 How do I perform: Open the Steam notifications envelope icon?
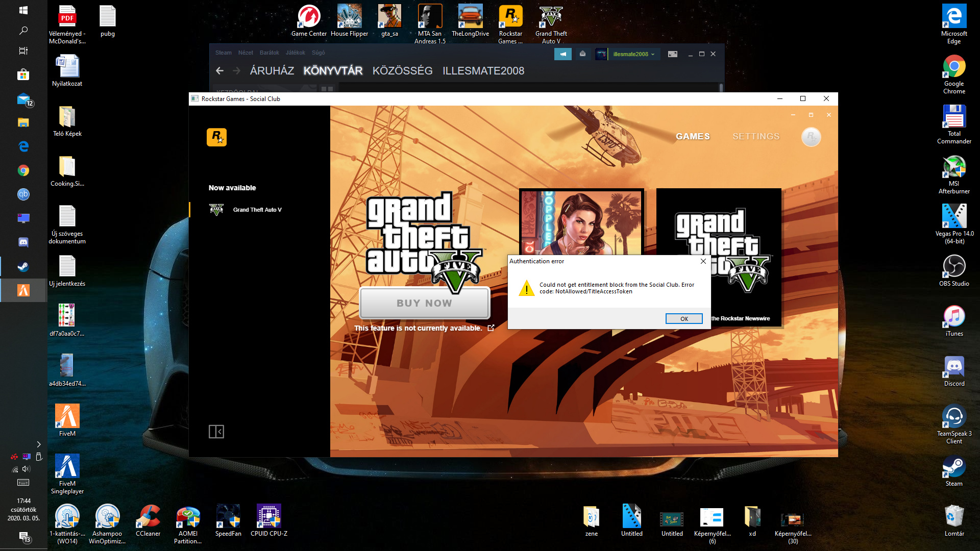click(582, 54)
